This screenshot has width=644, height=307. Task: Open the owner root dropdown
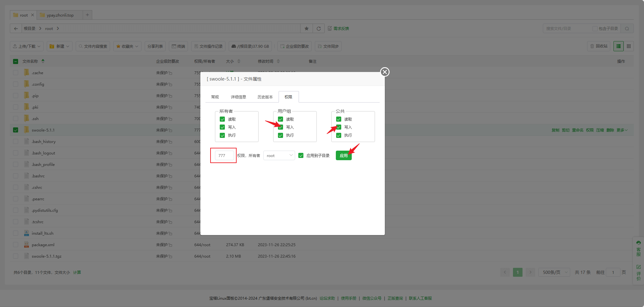click(279, 155)
